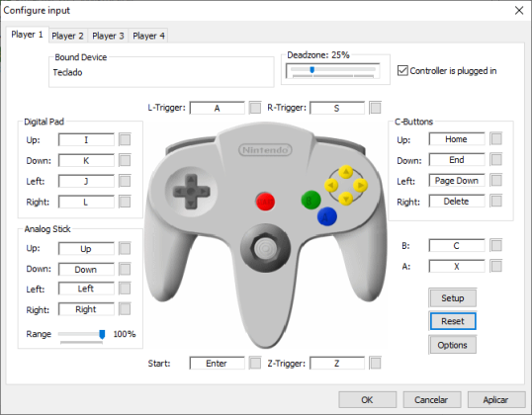Click the small box next to L-Trigger
This screenshot has height=415, width=532.
(x=255, y=108)
